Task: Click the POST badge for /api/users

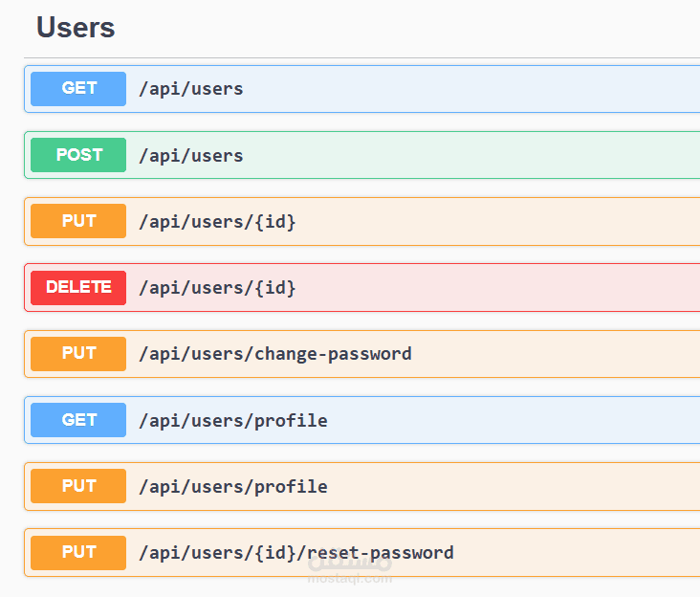Action: 78,155
